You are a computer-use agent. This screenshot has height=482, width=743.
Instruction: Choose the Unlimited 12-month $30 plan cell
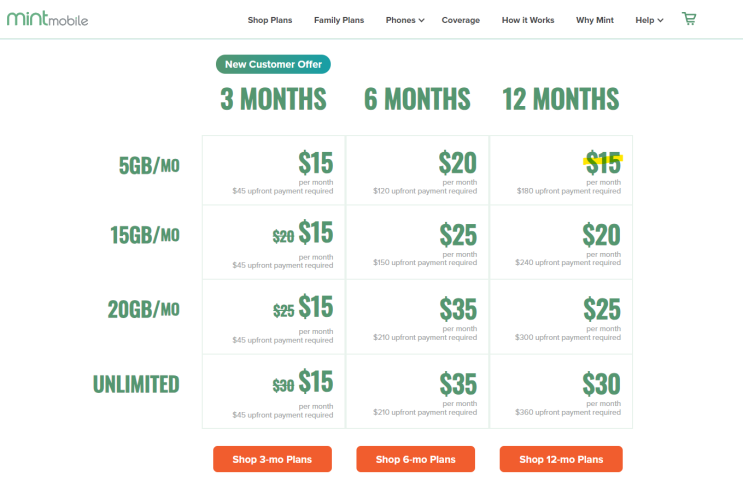pyautogui.click(x=561, y=391)
